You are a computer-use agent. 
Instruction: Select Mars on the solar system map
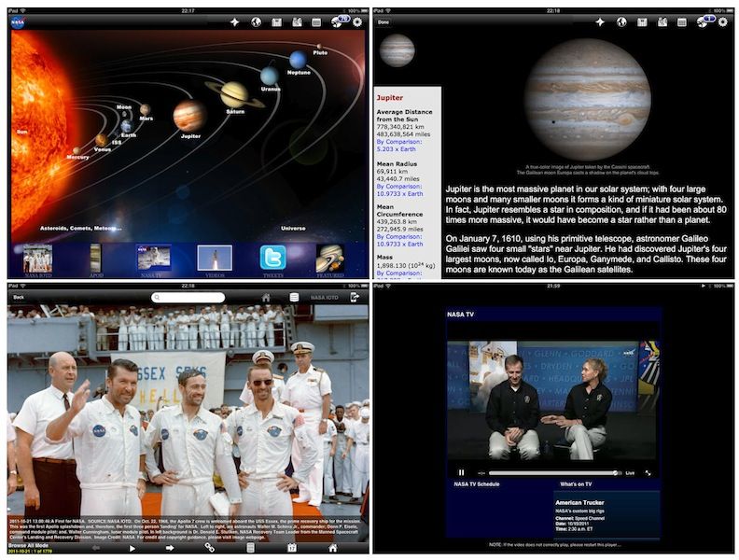145,110
